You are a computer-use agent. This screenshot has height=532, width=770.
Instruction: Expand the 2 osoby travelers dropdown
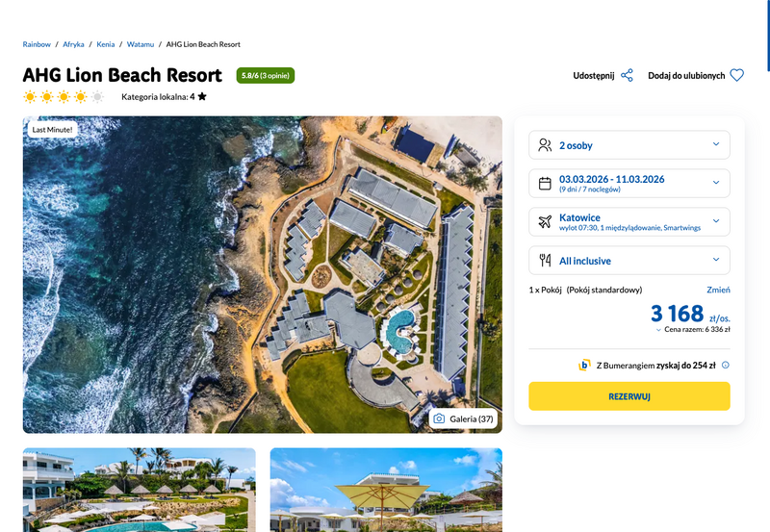click(629, 145)
